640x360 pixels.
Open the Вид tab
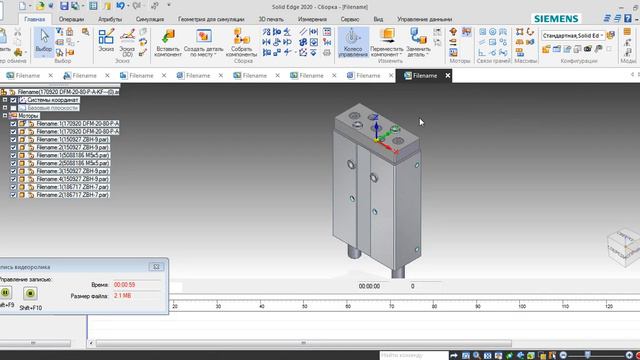point(378,19)
